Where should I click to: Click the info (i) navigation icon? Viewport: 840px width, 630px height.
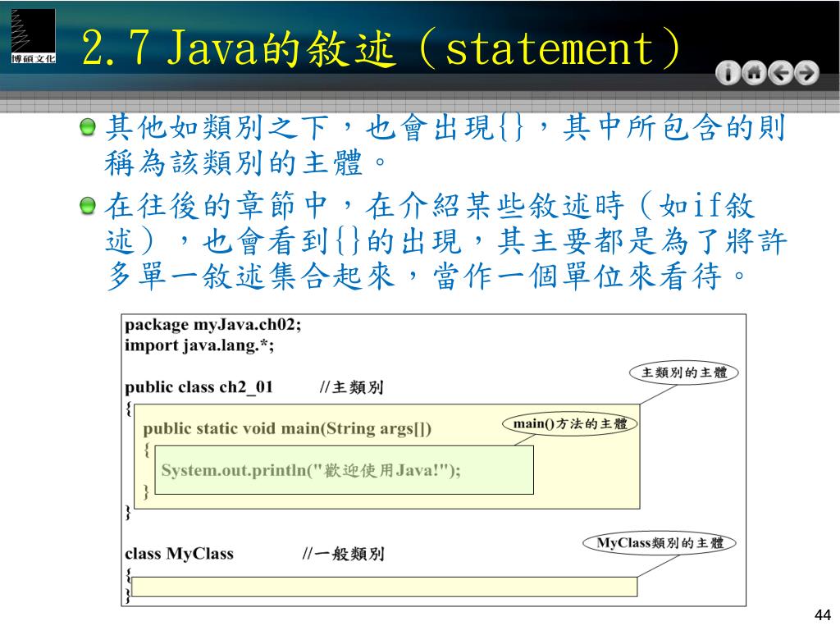(x=728, y=73)
